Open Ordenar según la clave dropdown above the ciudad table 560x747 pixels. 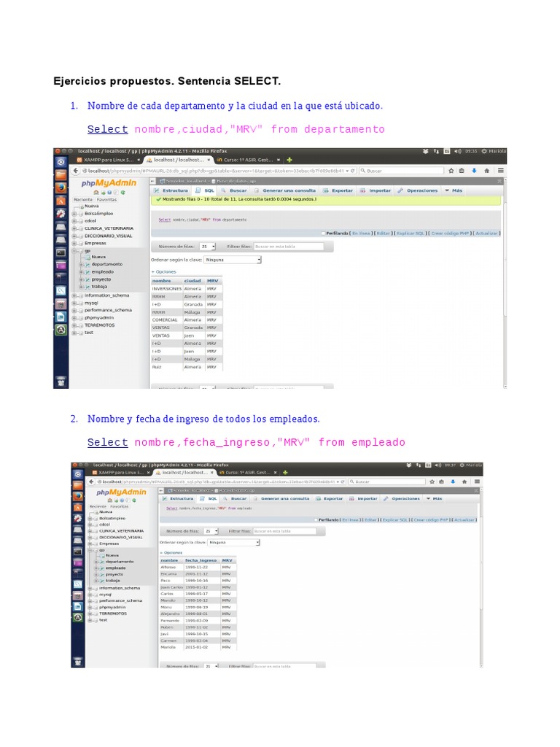[233, 260]
